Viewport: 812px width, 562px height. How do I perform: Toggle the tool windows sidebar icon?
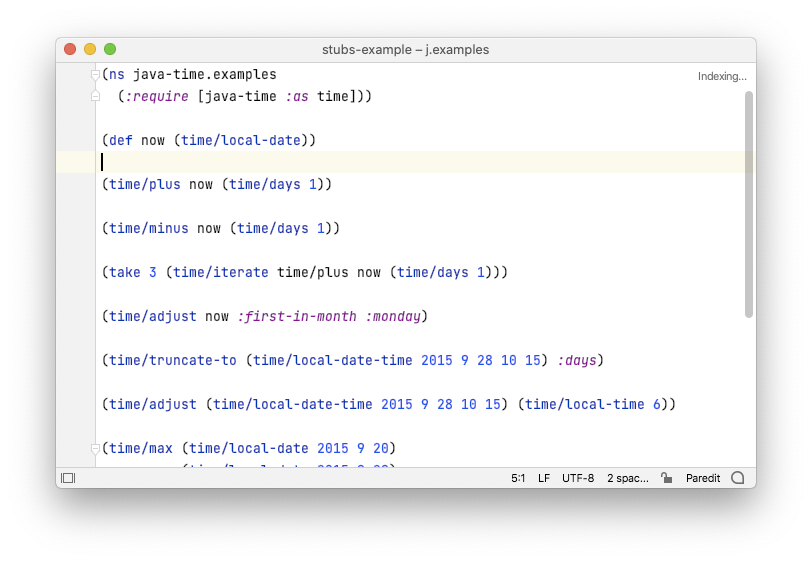pos(68,478)
